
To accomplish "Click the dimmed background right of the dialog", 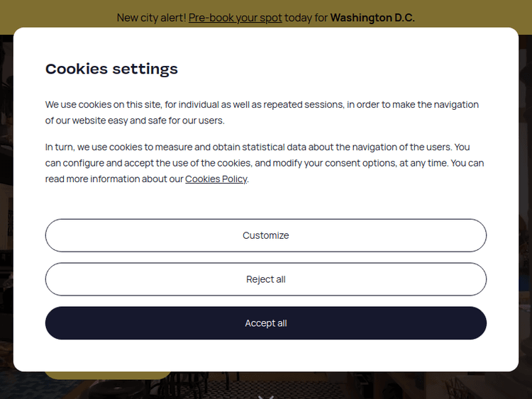I will 526,213.
